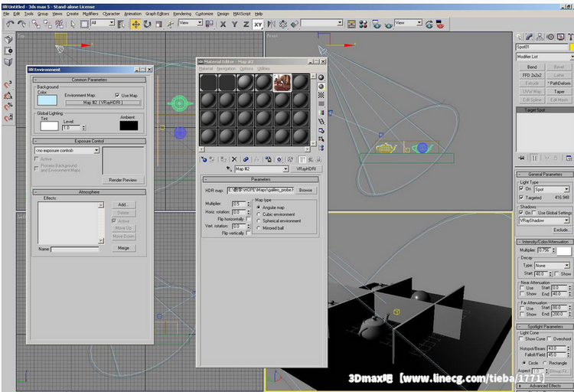This screenshot has height=392, width=574.
Task: Restrict movement to the XY plane
Action: [x=258, y=24]
